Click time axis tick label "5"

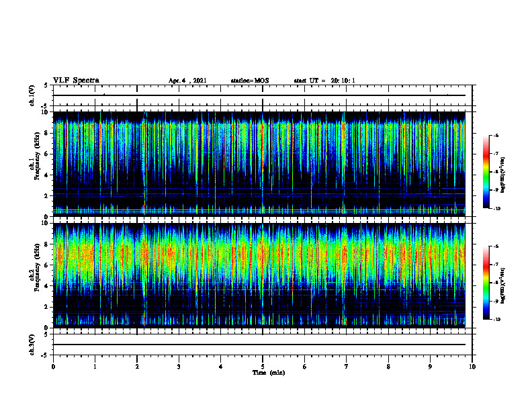click(263, 367)
